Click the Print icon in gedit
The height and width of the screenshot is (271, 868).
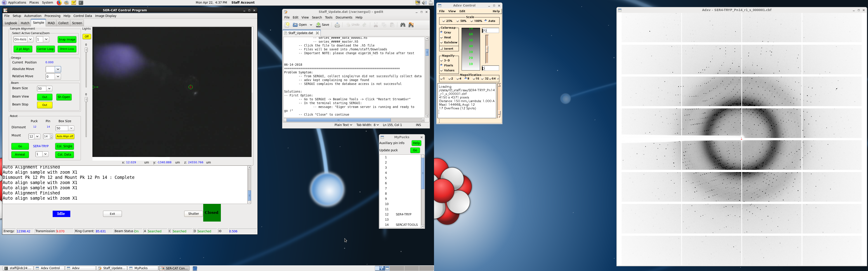(337, 25)
